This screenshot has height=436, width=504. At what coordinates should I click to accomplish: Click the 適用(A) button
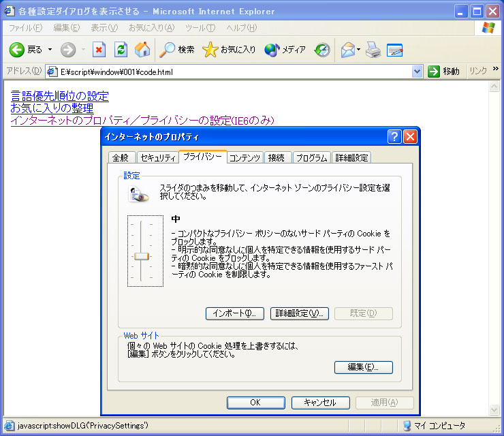(384, 403)
